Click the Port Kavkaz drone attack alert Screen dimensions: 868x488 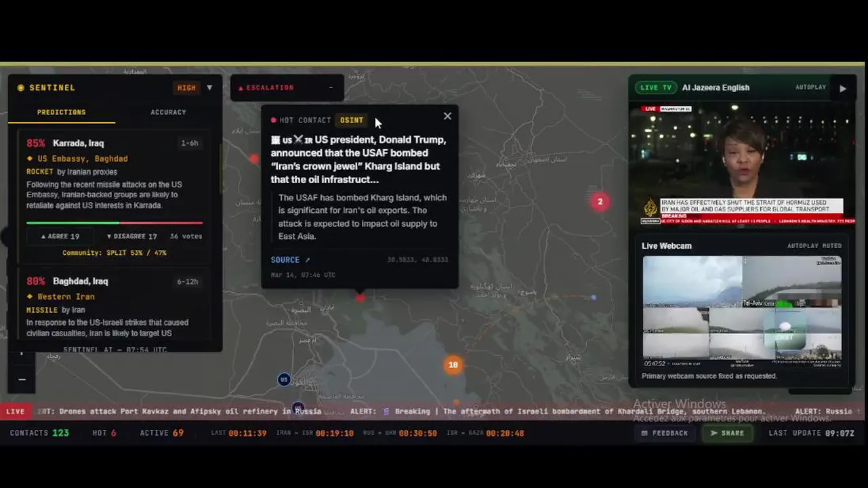pyautogui.click(x=180, y=411)
